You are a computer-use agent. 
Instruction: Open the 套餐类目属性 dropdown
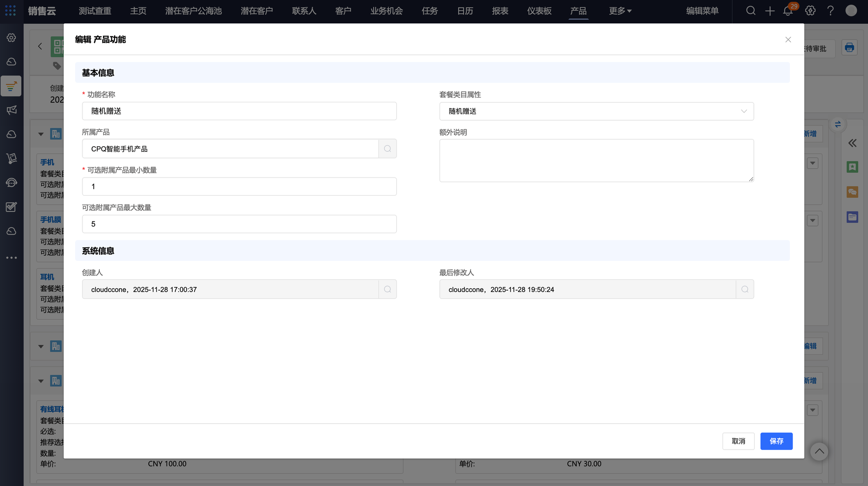click(x=596, y=112)
